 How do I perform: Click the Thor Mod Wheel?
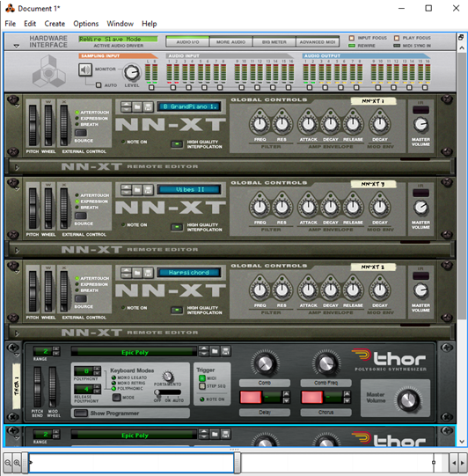pos(53,387)
